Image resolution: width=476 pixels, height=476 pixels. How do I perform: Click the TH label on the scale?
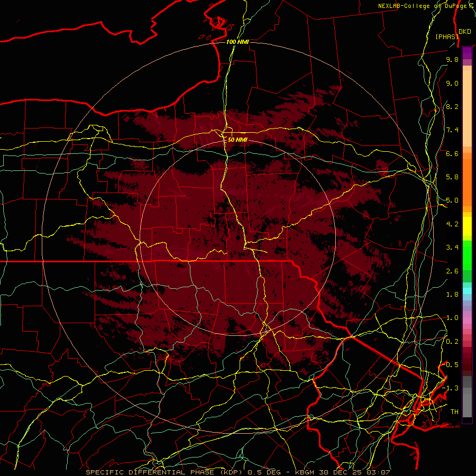coord(454,412)
